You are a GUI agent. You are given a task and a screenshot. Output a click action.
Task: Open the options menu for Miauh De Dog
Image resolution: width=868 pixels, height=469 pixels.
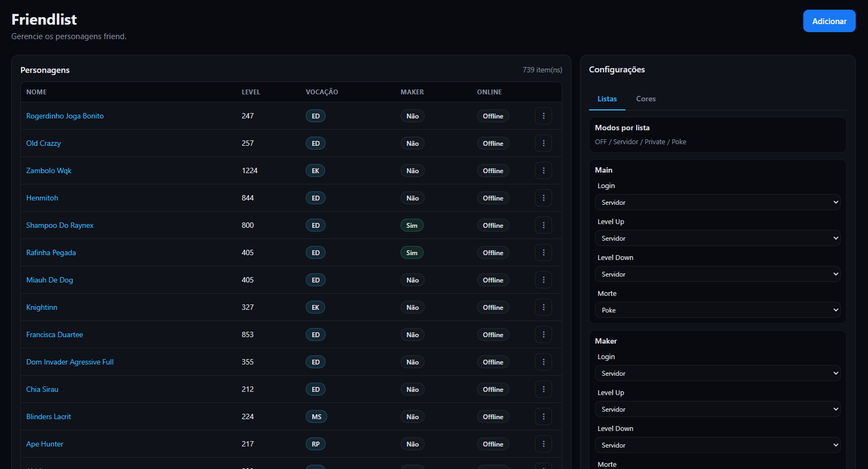(544, 280)
